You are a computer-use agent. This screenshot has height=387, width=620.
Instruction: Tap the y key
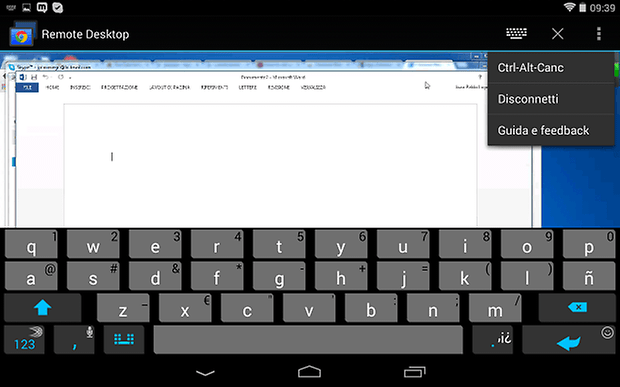[x=341, y=244]
